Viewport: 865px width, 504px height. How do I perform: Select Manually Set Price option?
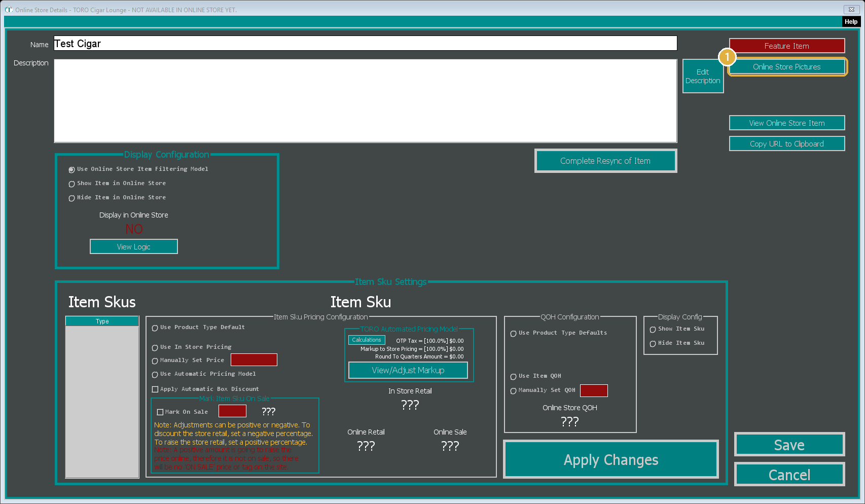point(188,361)
